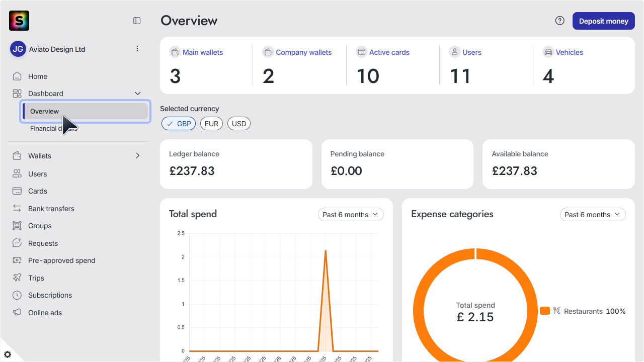This screenshot has width=644, height=362.
Task: Select USD currency chip
Action: pos(239,124)
